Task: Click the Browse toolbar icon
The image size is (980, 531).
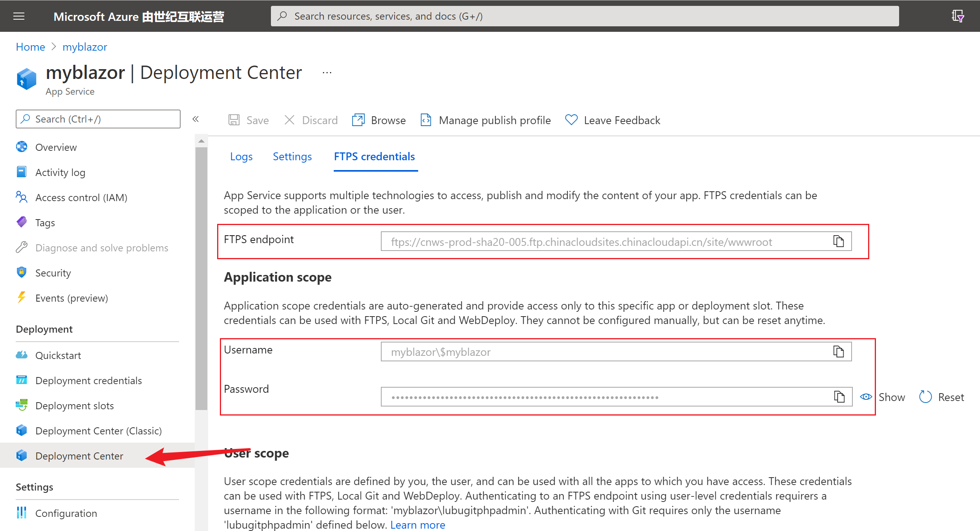Action: [x=358, y=120]
